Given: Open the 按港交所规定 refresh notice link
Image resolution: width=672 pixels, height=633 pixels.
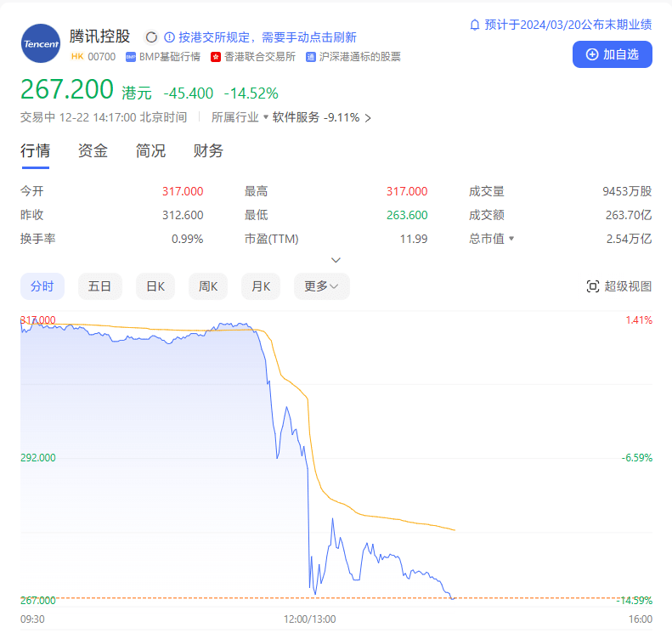Looking at the screenshot, I should [x=268, y=37].
